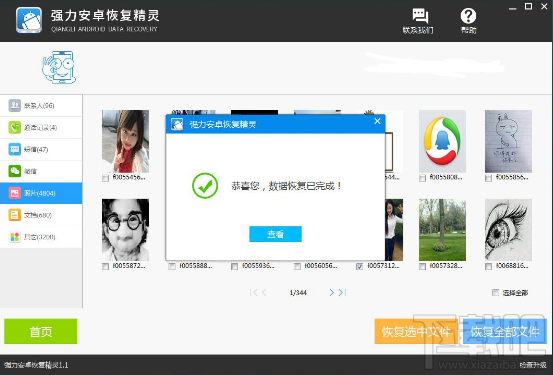
Task: Close the recovery complete dialog
Action: pyautogui.click(x=377, y=121)
